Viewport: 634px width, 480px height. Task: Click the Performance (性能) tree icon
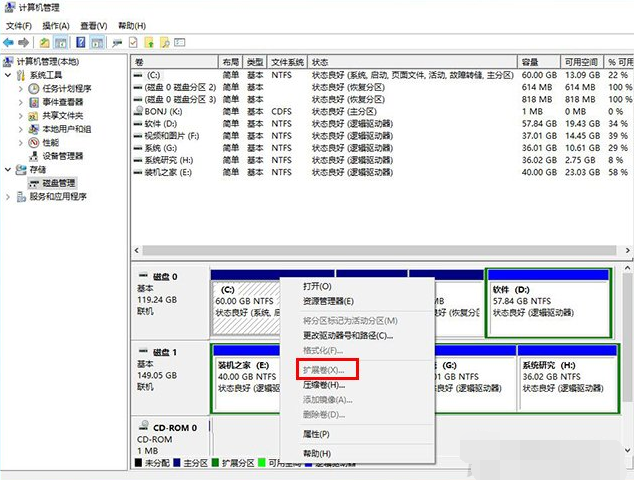pyautogui.click(x=33, y=142)
